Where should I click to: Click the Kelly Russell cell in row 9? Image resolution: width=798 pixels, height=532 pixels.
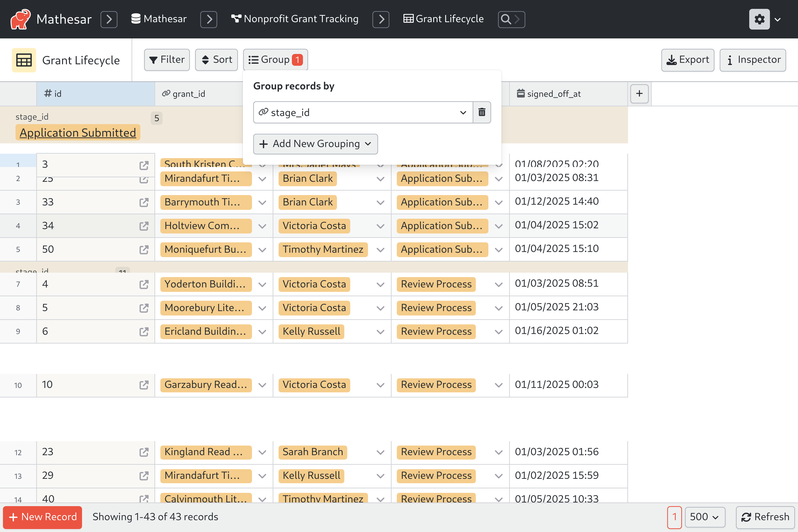pyautogui.click(x=332, y=332)
